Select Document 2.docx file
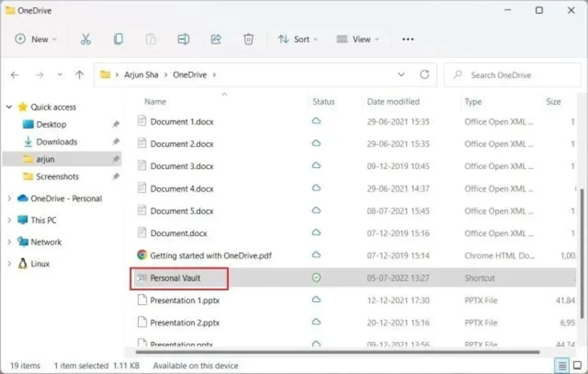Image resolution: width=588 pixels, height=374 pixels. (x=182, y=144)
